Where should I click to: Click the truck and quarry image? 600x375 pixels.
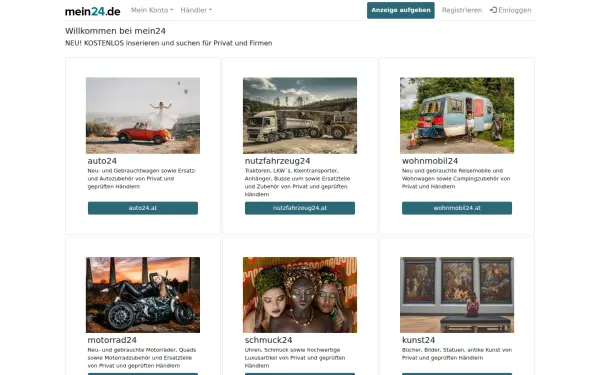click(x=300, y=116)
